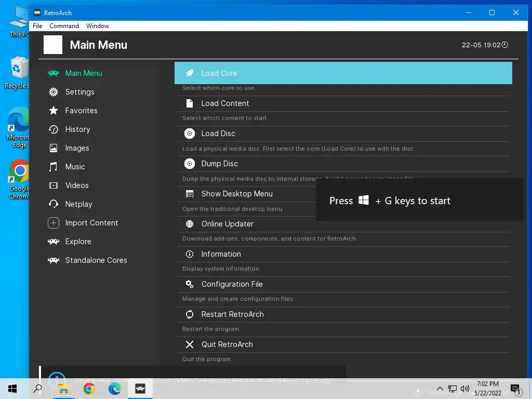Click the Main Menu invader icon in sidebar

pos(54,73)
